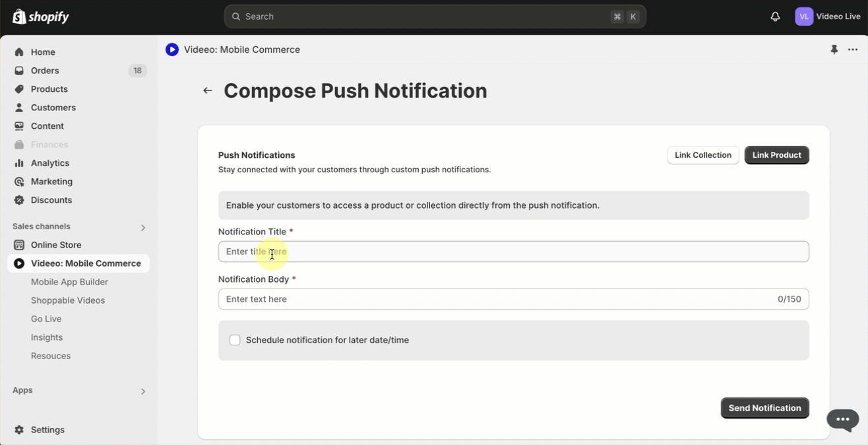Open the Orders menu item

(45, 71)
